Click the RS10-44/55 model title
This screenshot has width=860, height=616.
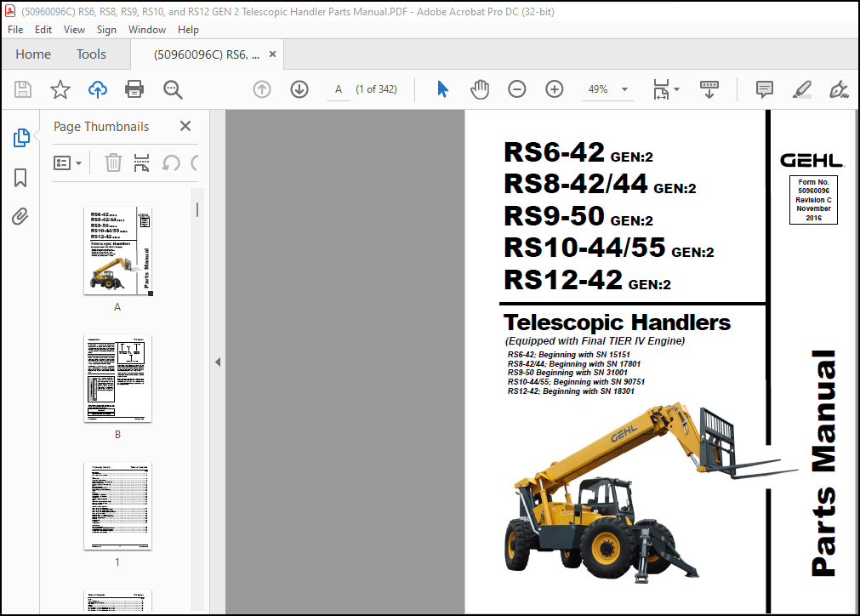click(609, 248)
